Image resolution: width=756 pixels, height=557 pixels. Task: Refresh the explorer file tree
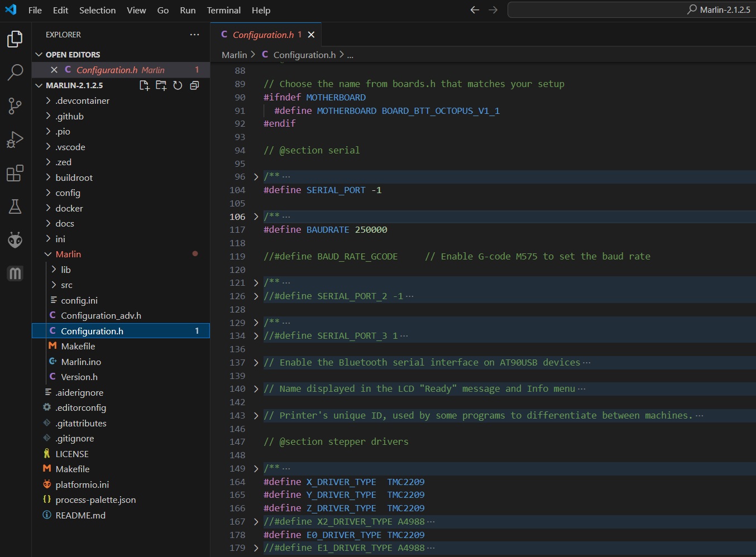178,85
